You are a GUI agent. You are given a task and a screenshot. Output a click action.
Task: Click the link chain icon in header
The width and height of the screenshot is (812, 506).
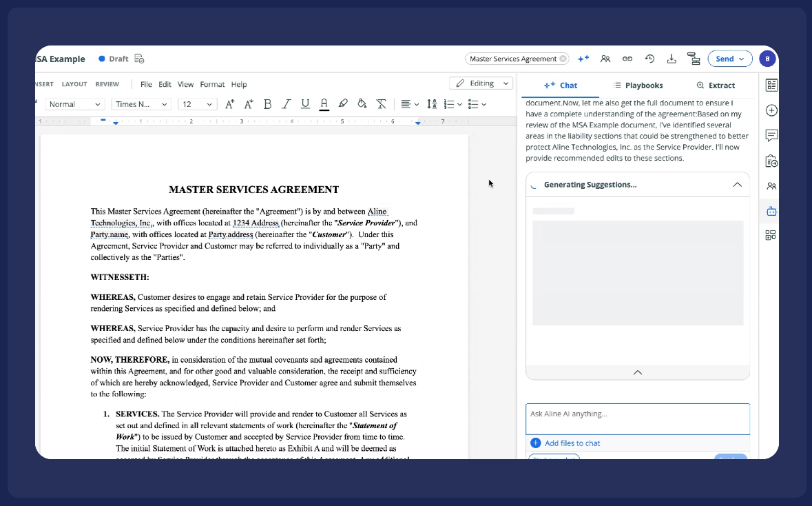tap(627, 59)
